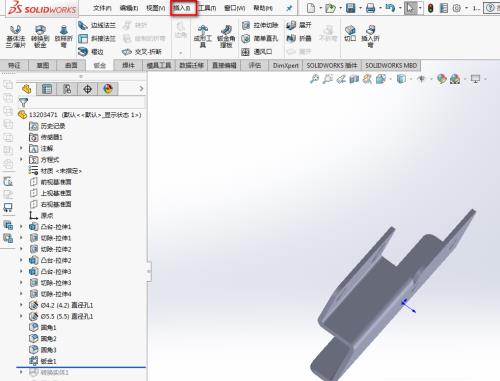Image resolution: width=500 pixels, height=381 pixels.
Task: Click the 插入折弯 insert bends icon
Action: pyautogui.click(x=370, y=37)
